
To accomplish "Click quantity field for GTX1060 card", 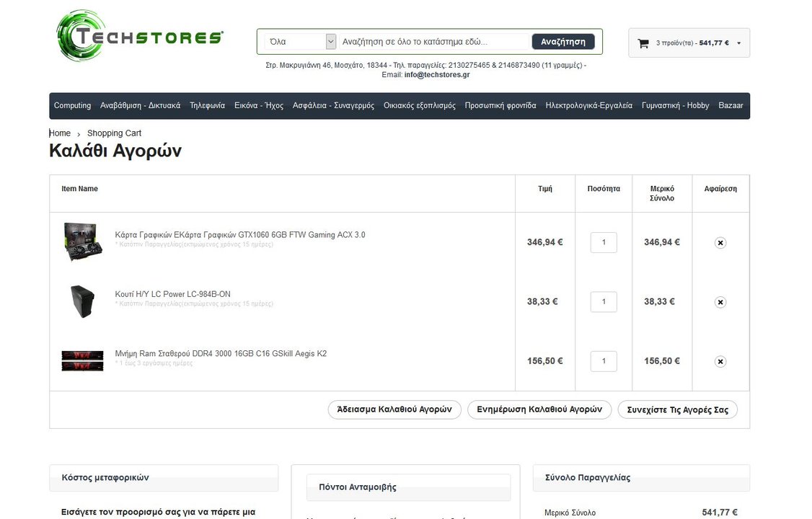I will pos(604,242).
